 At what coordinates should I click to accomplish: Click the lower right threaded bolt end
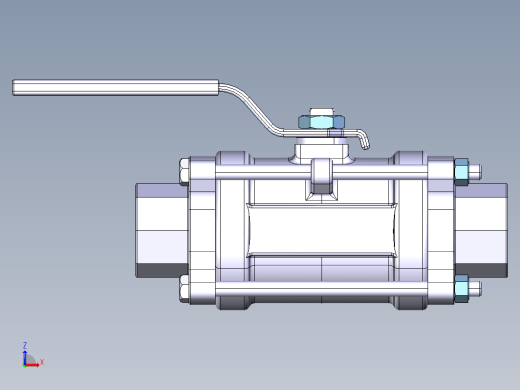pos(475,289)
